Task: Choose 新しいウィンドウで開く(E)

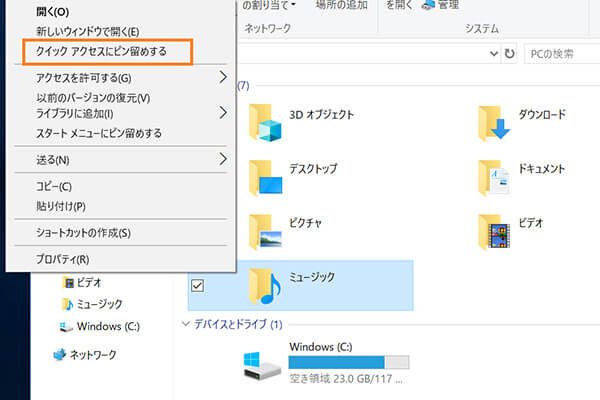Action: [121, 31]
